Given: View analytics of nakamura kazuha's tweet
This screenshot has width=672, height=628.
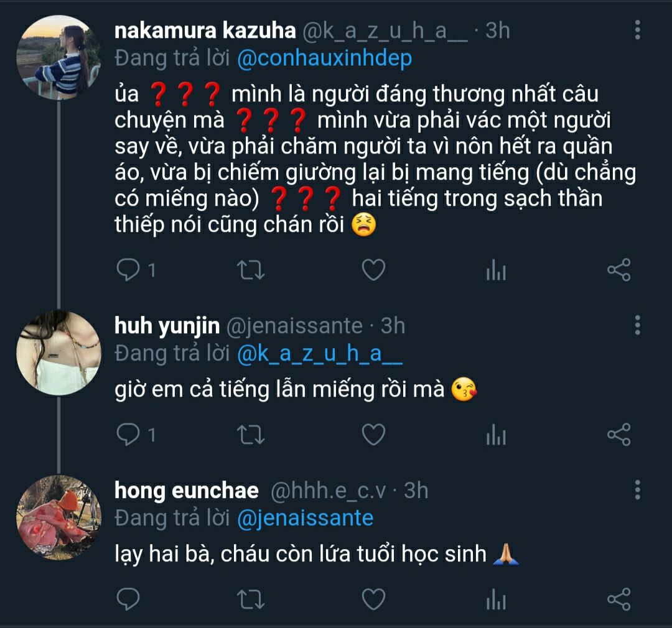Looking at the screenshot, I should point(495,270).
